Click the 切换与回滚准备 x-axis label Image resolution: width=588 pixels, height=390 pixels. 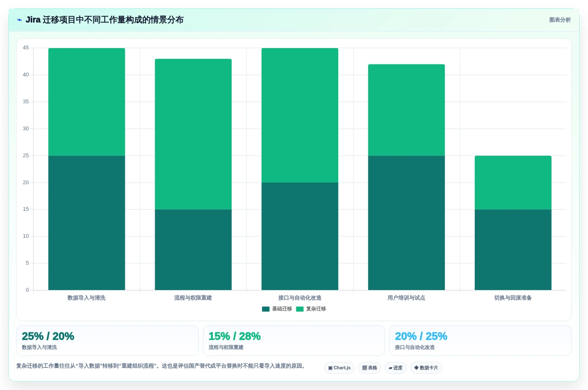[513, 298]
